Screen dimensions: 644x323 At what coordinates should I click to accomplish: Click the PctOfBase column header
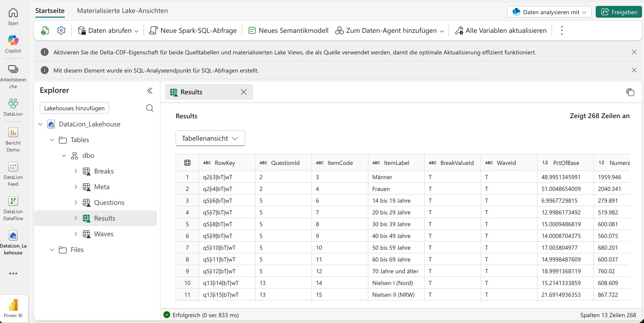565,163
